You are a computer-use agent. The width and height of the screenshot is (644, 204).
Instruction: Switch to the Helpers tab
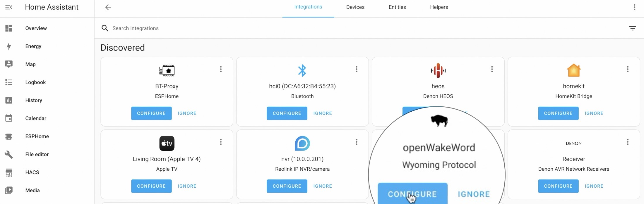pyautogui.click(x=439, y=7)
